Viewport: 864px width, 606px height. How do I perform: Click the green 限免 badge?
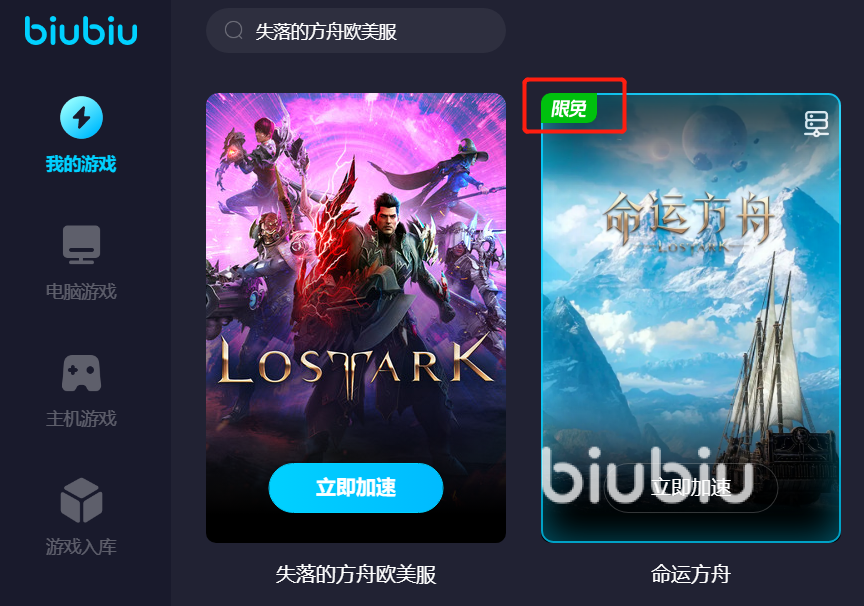click(x=569, y=108)
